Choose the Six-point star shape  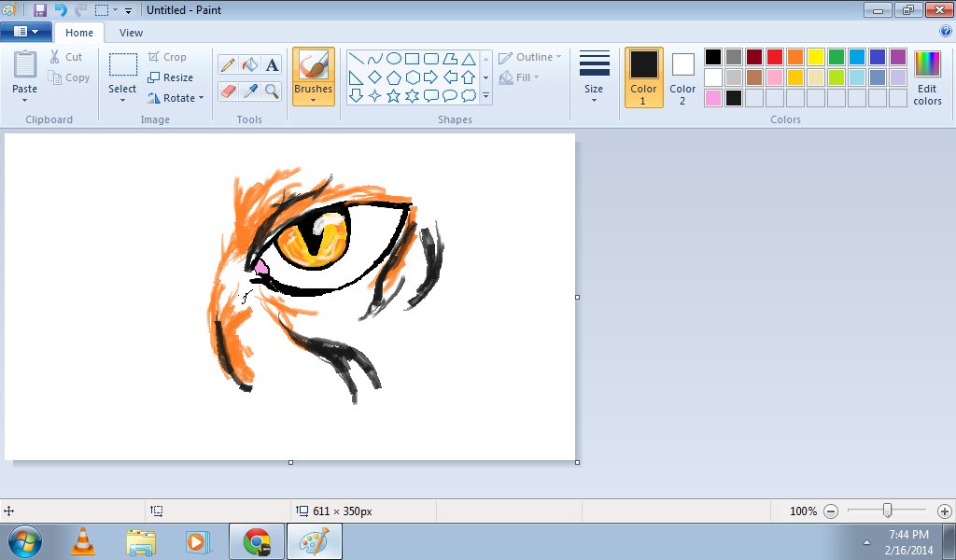[x=412, y=96]
